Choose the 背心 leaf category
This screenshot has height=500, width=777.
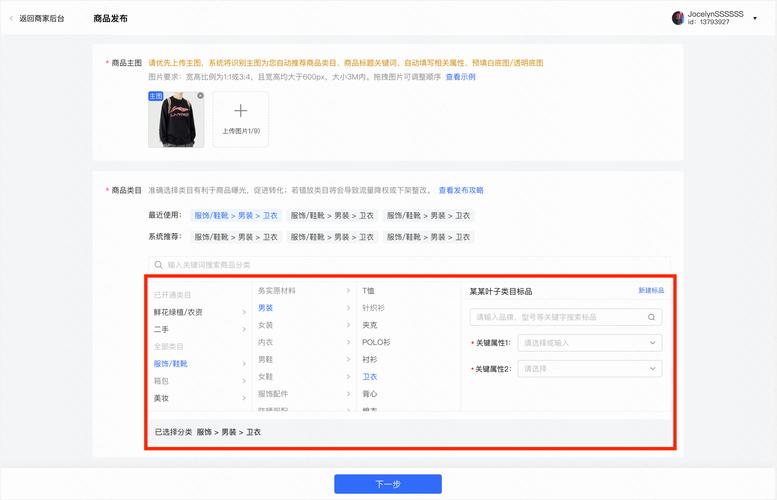tap(370, 394)
